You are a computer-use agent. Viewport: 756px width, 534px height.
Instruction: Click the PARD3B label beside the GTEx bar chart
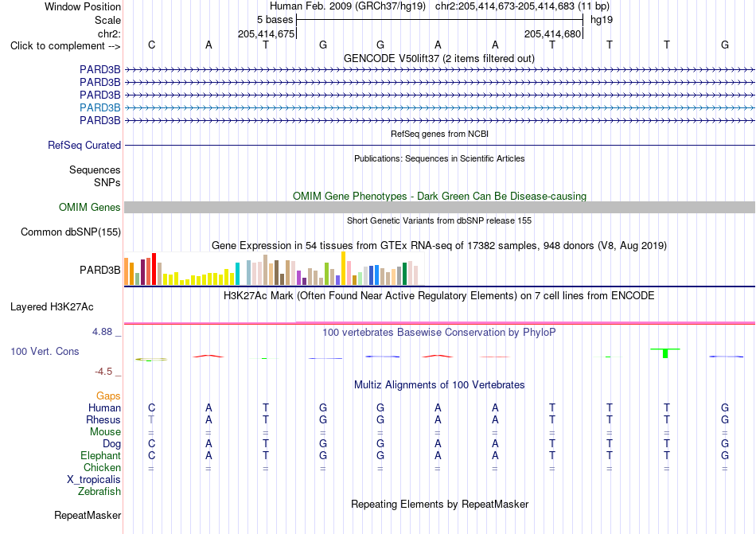[x=99, y=270]
